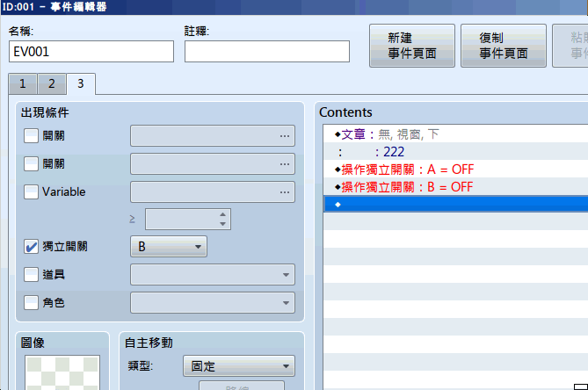588x390 pixels.
Task: Open the first 開關 switch selector field
Action: [x=212, y=135]
